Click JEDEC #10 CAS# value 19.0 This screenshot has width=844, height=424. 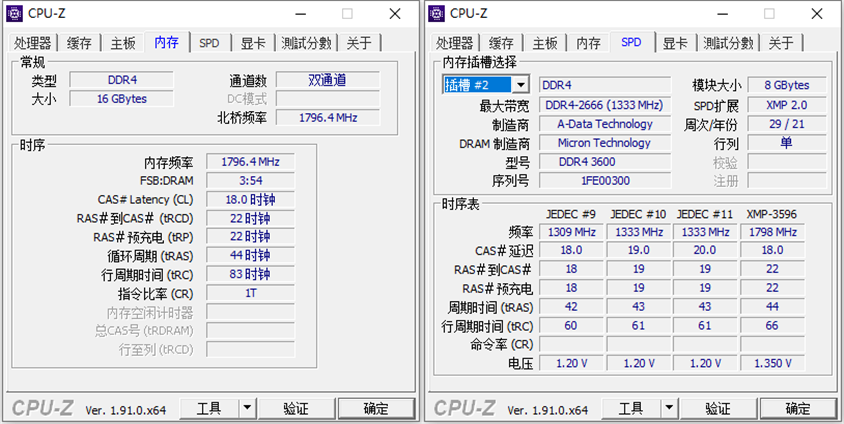[x=638, y=250]
